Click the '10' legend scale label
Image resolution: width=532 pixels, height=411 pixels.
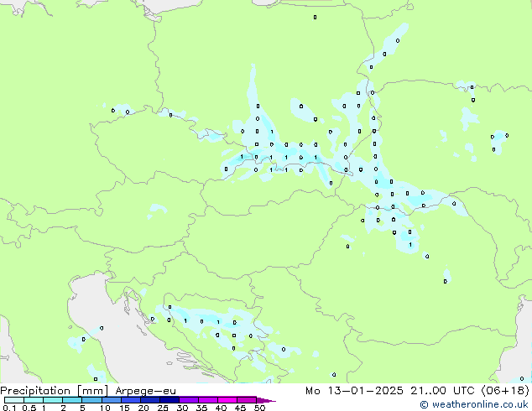pyautogui.click(x=105, y=408)
